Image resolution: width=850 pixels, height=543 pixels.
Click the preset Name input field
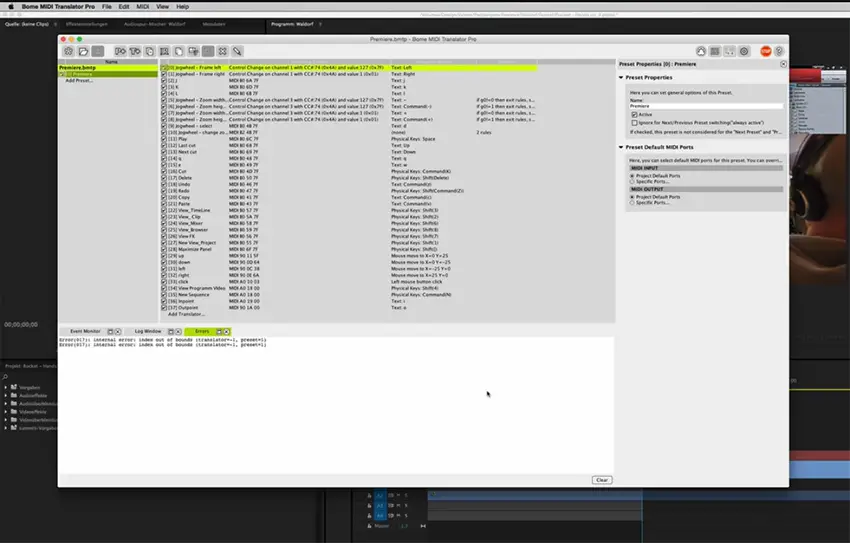tap(706, 106)
